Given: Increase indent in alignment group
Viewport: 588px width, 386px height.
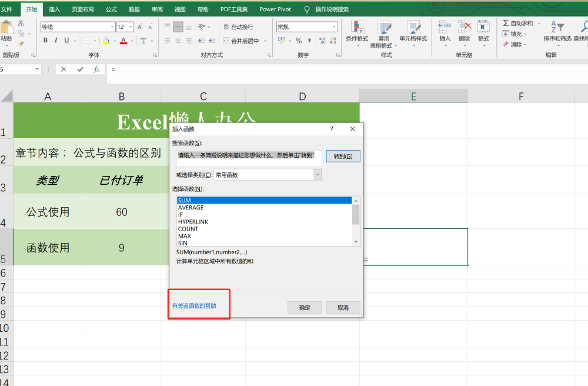Looking at the screenshot, I should click(212, 41).
